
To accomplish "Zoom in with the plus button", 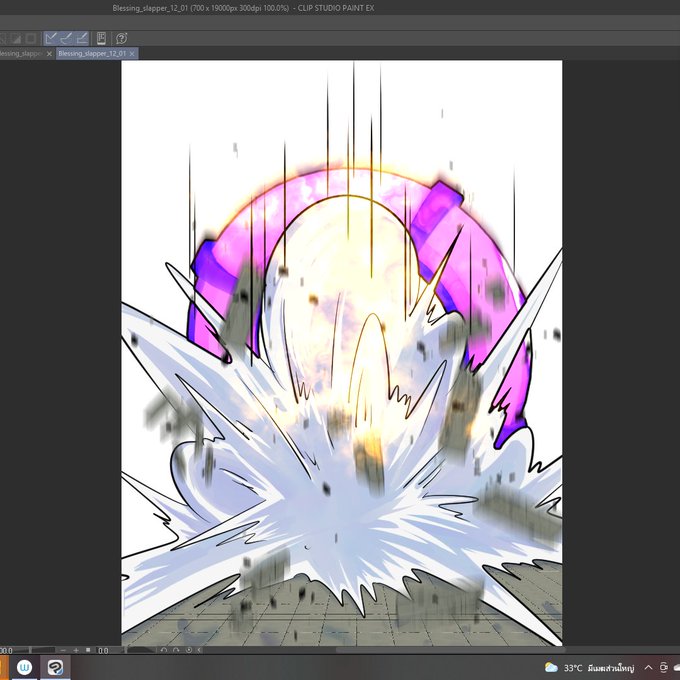I will tap(76, 651).
